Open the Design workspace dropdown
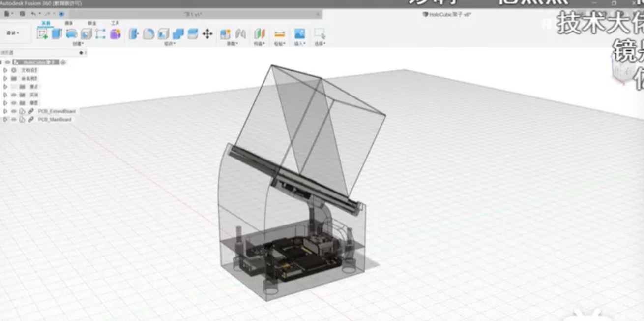 [x=13, y=33]
